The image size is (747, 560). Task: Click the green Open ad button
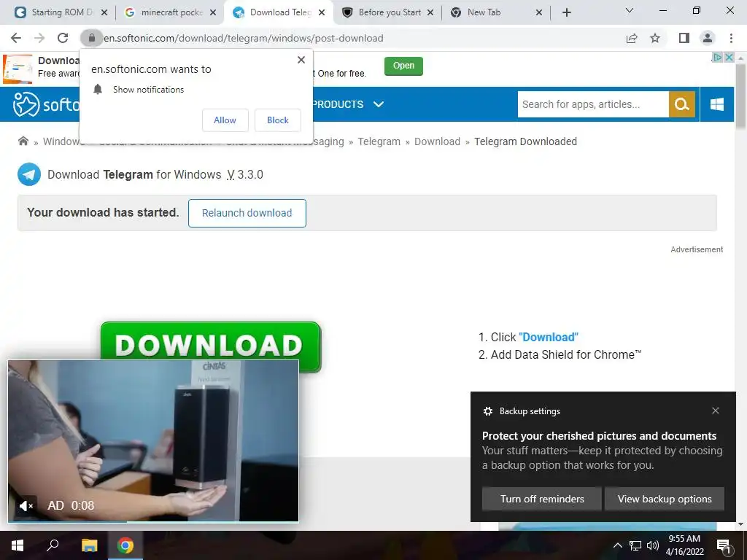coord(403,66)
